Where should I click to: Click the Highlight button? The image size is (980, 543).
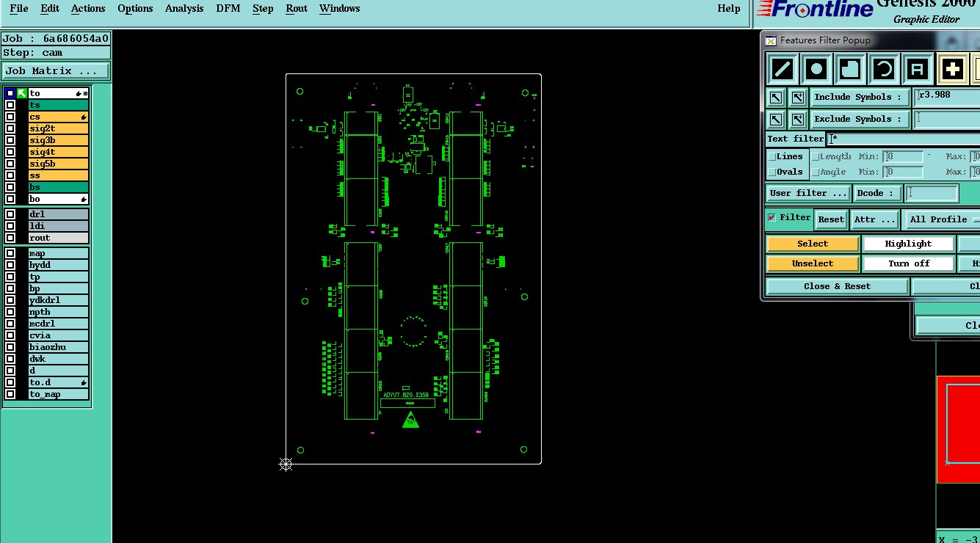tap(908, 244)
